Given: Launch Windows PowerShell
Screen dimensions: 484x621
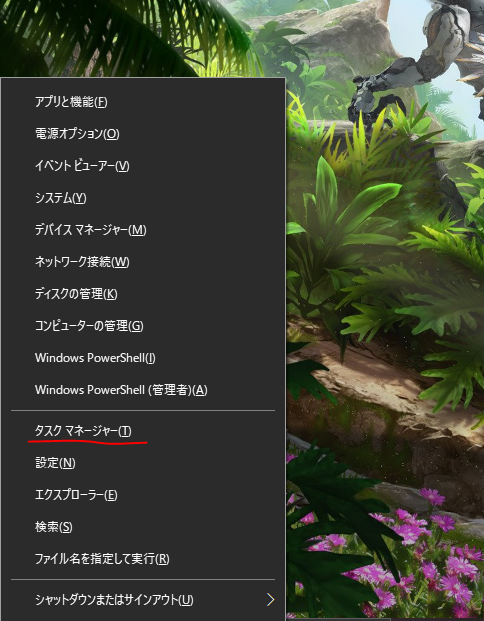Looking at the screenshot, I should 143,358.
